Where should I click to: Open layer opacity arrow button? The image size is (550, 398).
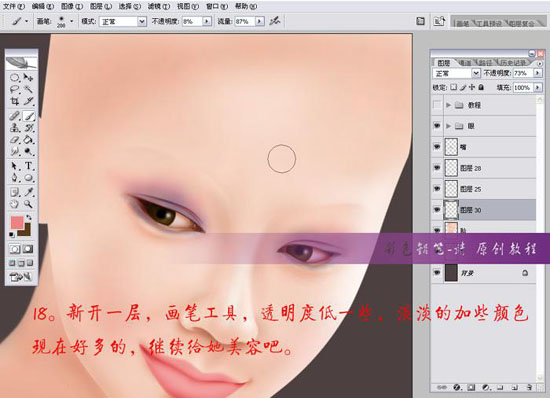click(x=537, y=73)
